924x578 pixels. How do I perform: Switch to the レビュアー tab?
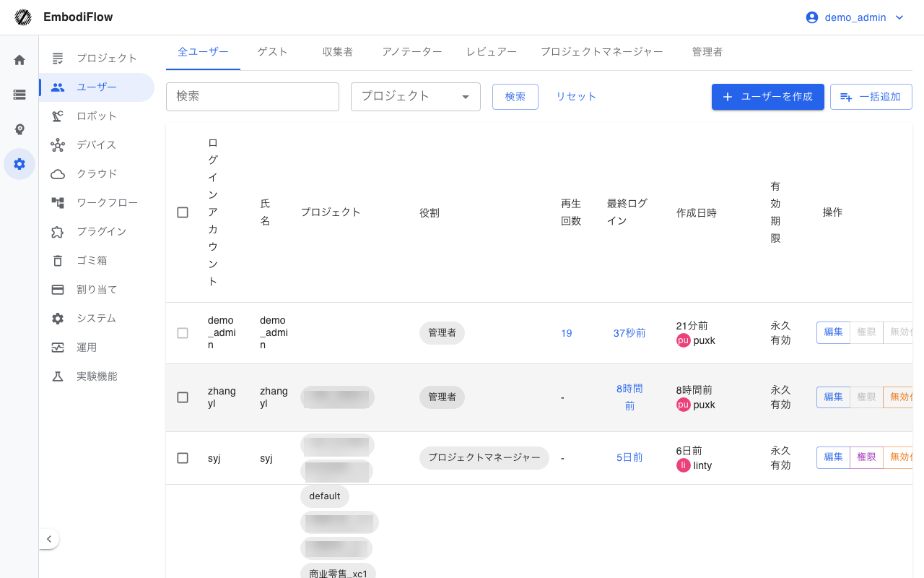coord(492,52)
